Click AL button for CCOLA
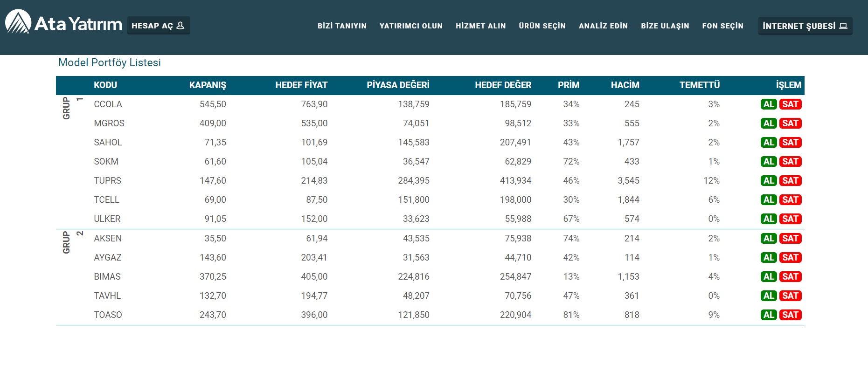 point(769,104)
